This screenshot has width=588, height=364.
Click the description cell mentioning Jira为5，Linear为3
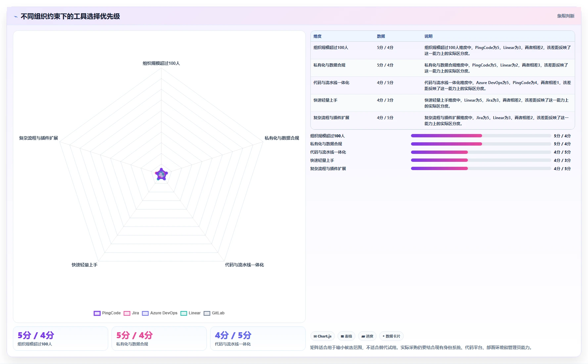pyautogui.click(x=498, y=121)
